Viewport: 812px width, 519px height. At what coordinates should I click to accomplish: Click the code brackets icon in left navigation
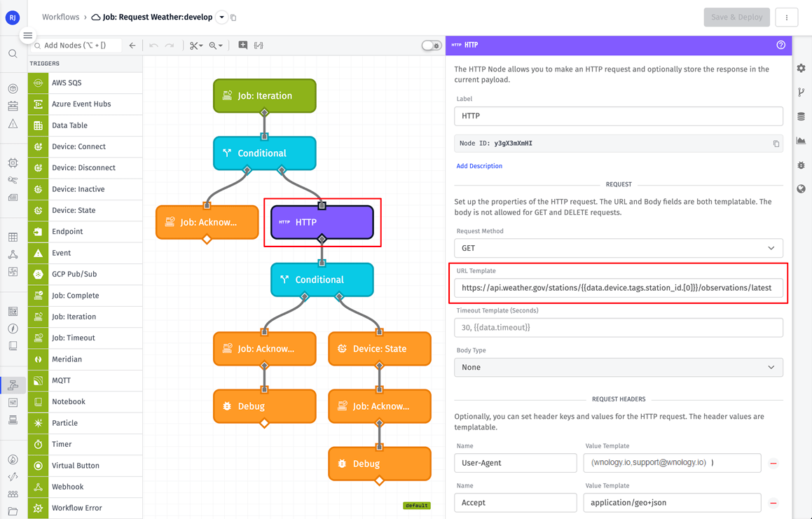(13, 476)
